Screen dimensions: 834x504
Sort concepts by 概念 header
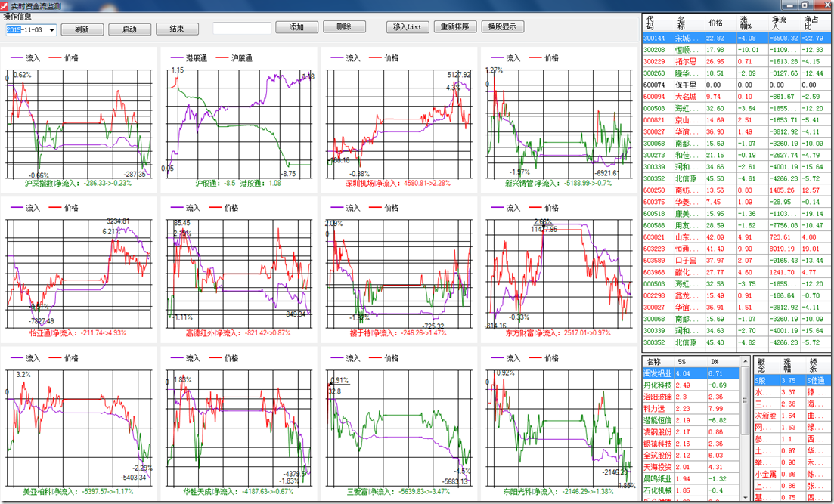pyautogui.click(x=767, y=365)
